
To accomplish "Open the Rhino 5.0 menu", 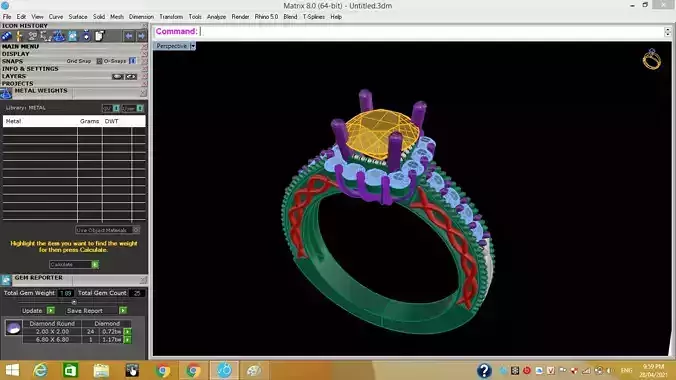I will [266, 17].
